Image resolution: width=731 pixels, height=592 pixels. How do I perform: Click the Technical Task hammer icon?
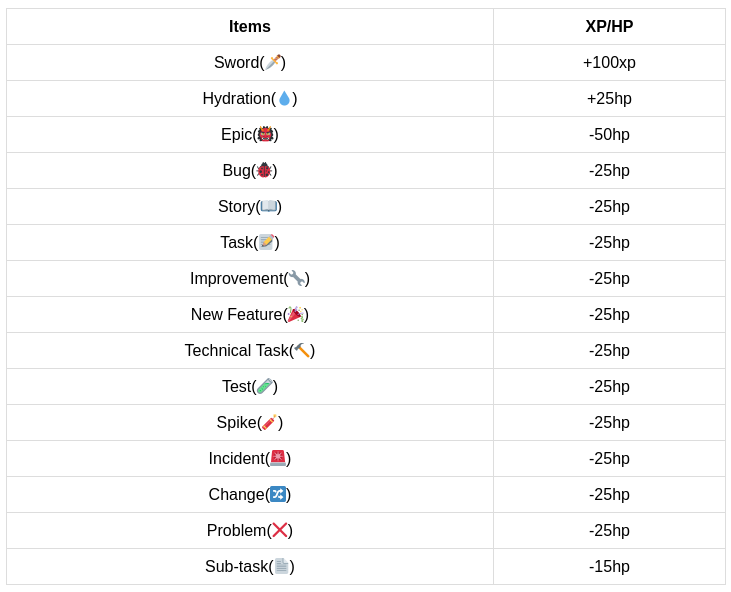pos(302,350)
